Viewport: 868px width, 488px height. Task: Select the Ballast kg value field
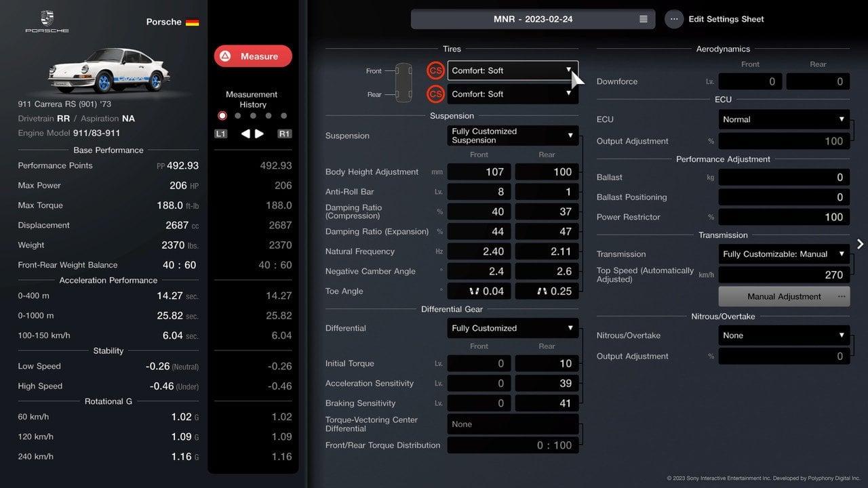coord(784,178)
